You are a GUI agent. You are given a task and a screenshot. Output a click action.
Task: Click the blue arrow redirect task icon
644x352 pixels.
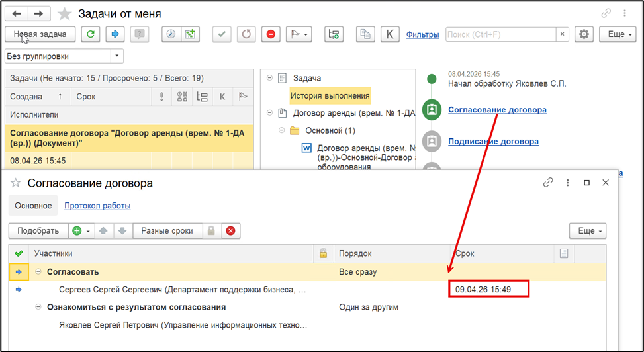pos(115,34)
